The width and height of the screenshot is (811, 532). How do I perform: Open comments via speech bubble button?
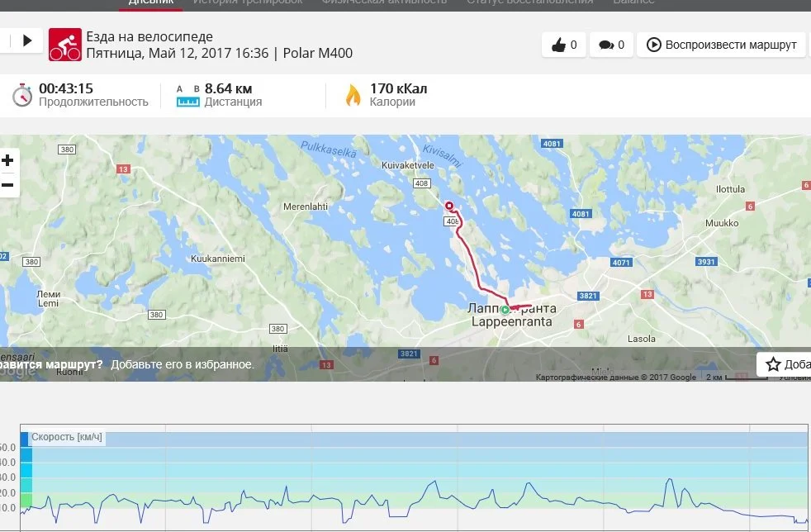(611, 45)
